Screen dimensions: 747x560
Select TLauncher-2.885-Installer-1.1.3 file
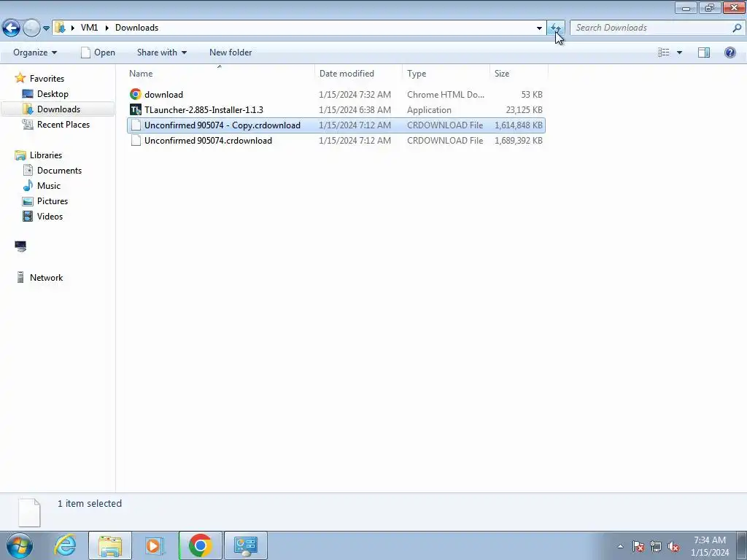336,110
